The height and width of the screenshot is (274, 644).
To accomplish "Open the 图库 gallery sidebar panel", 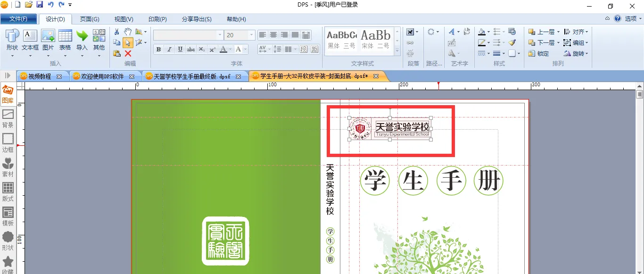I will 8,94.
